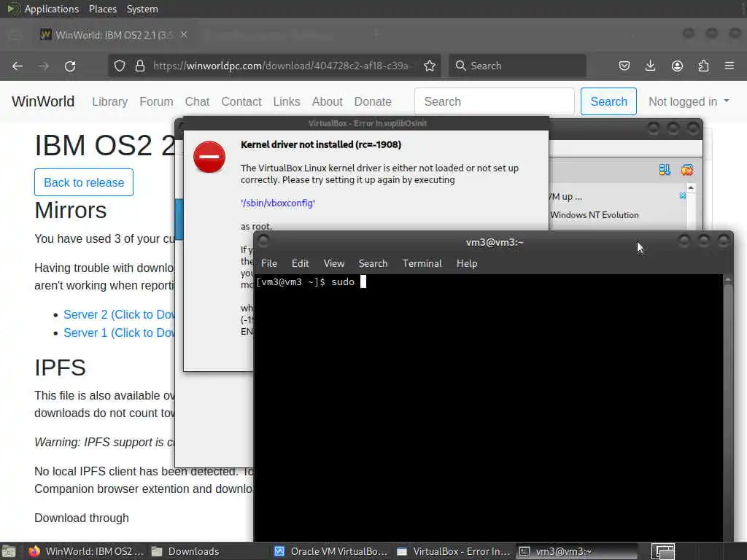Open Pocket save icon in Firefox

[624, 66]
